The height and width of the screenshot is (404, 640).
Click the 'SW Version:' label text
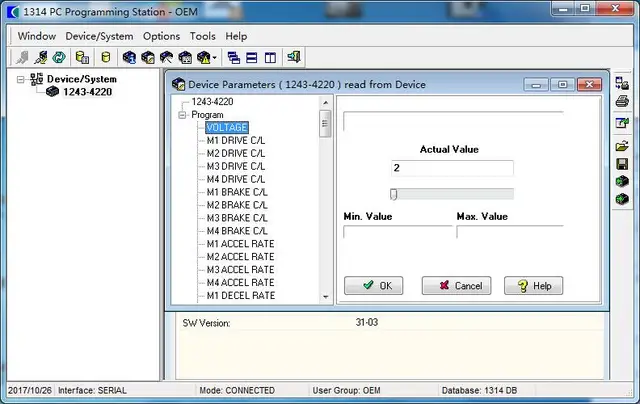pyautogui.click(x=206, y=323)
